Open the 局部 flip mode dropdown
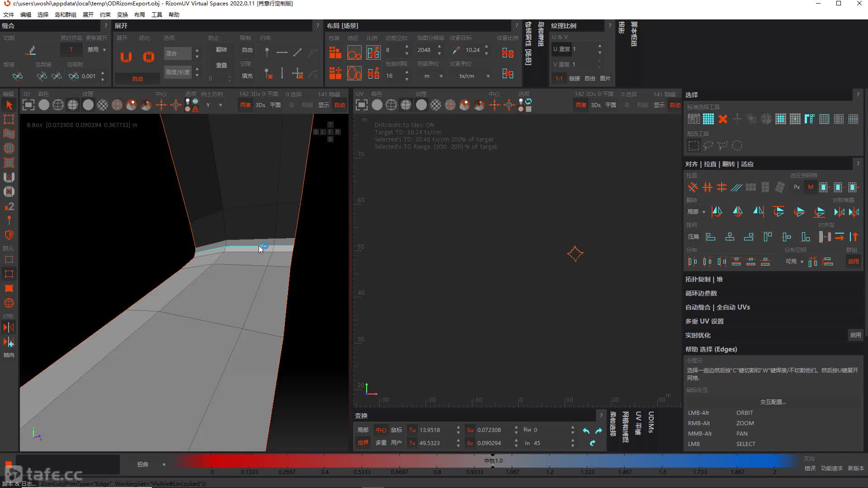Screen dimensions: 868x488 point(696,212)
